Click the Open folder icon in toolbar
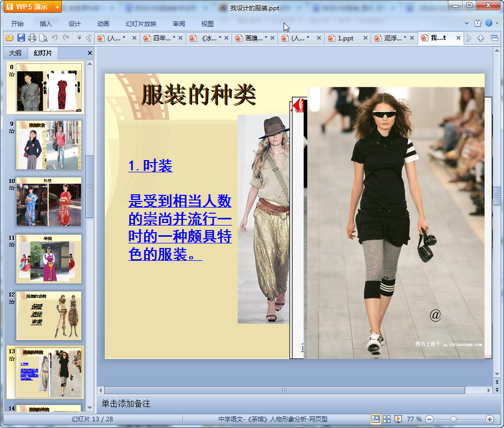The height and width of the screenshot is (428, 504). (10, 38)
